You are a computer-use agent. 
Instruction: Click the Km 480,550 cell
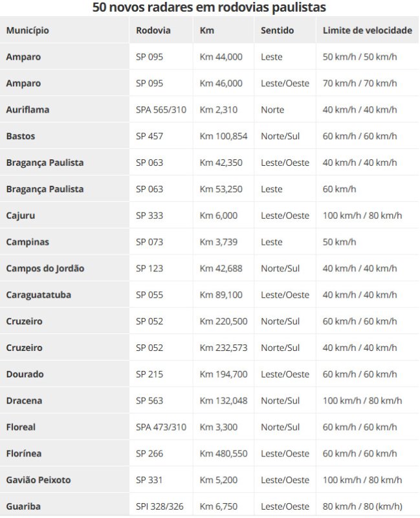click(x=223, y=454)
